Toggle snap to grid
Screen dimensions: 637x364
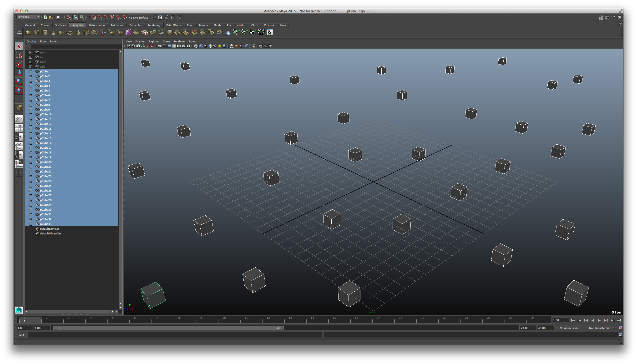(x=94, y=17)
